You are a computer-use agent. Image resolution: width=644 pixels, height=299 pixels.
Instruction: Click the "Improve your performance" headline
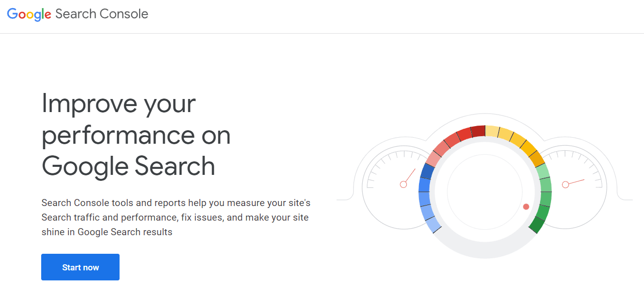136,135
